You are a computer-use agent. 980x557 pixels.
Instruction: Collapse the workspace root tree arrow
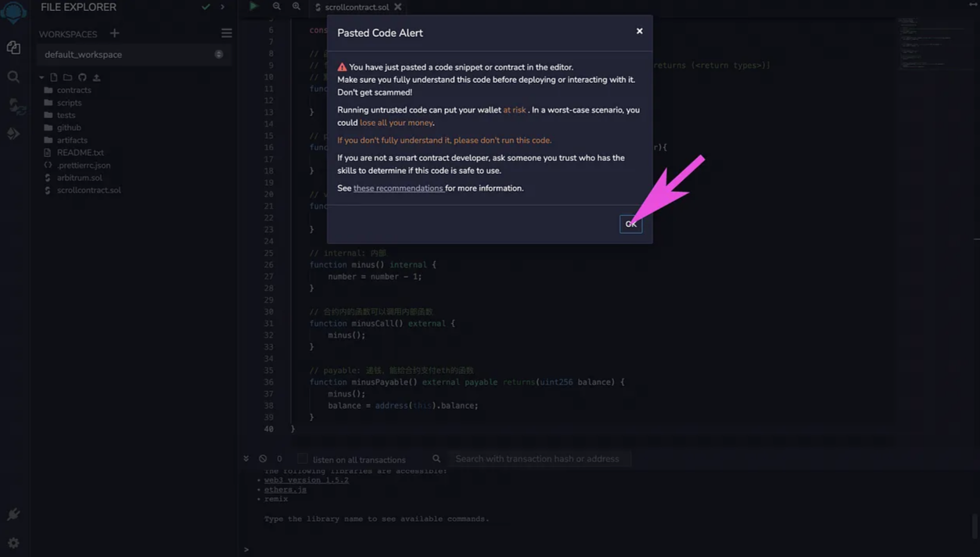(41, 77)
